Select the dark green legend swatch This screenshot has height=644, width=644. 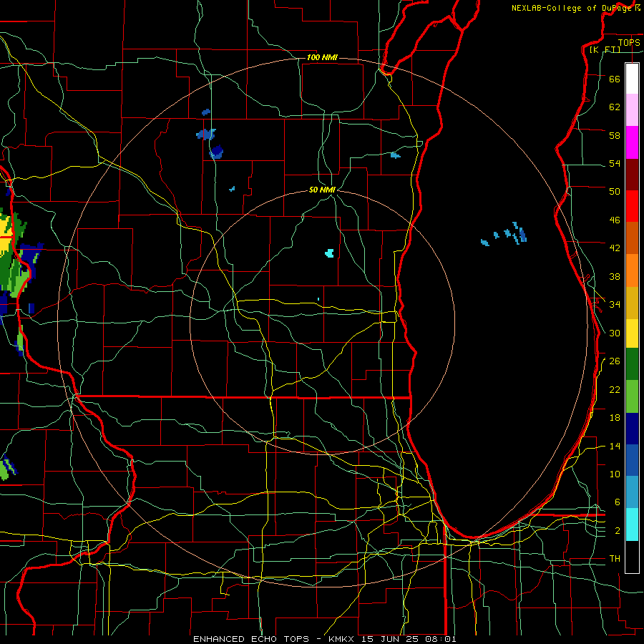tap(632, 364)
